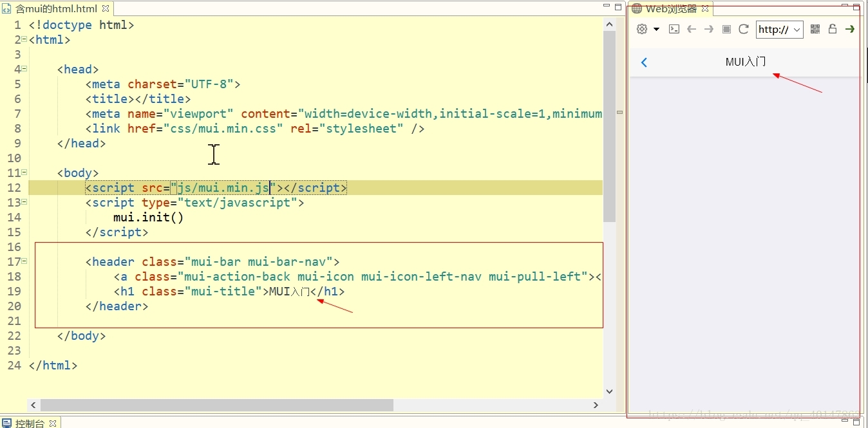Click the closing </body> tag
This screenshot has height=428, width=868.
pyautogui.click(x=82, y=336)
